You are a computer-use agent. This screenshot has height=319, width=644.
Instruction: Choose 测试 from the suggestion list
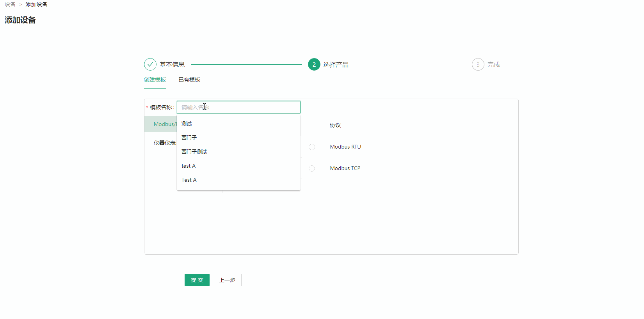[x=187, y=124]
